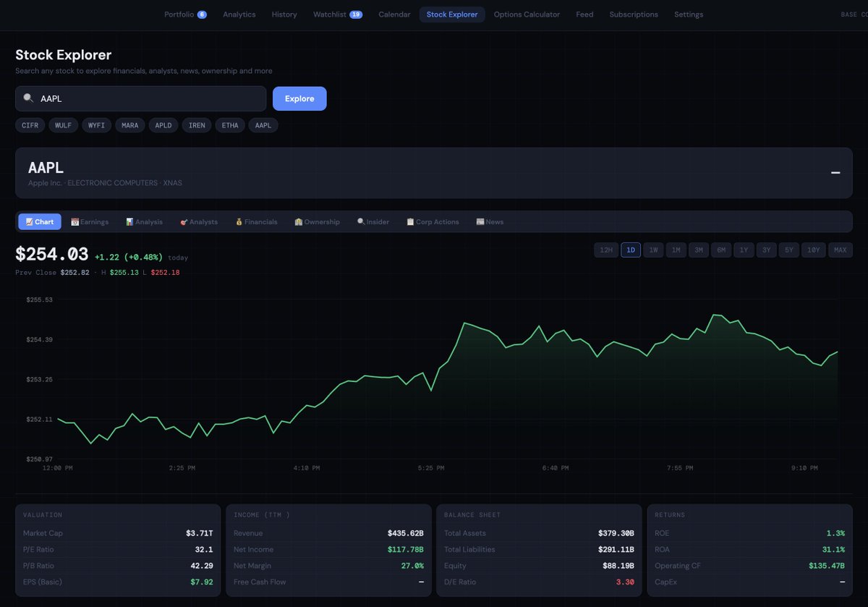Select Stock Explorer in top navigation
The height and width of the screenshot is (607, 868).
point(452,14)
